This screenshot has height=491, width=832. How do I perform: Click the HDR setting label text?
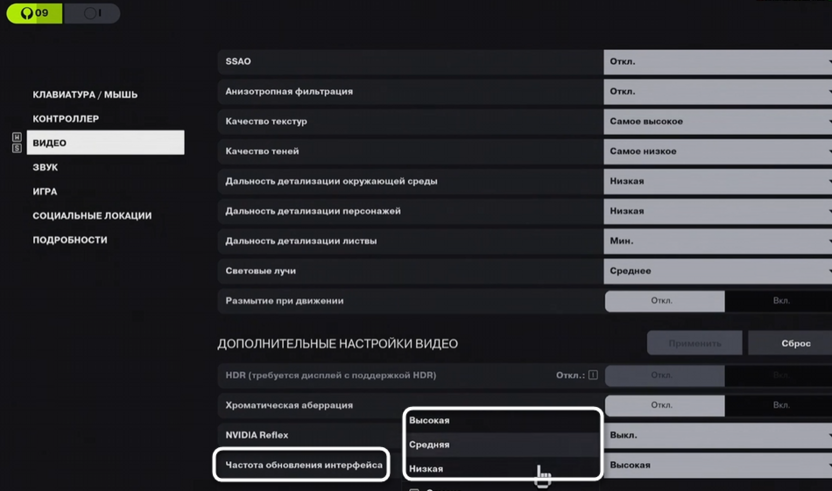click(331, 375)
